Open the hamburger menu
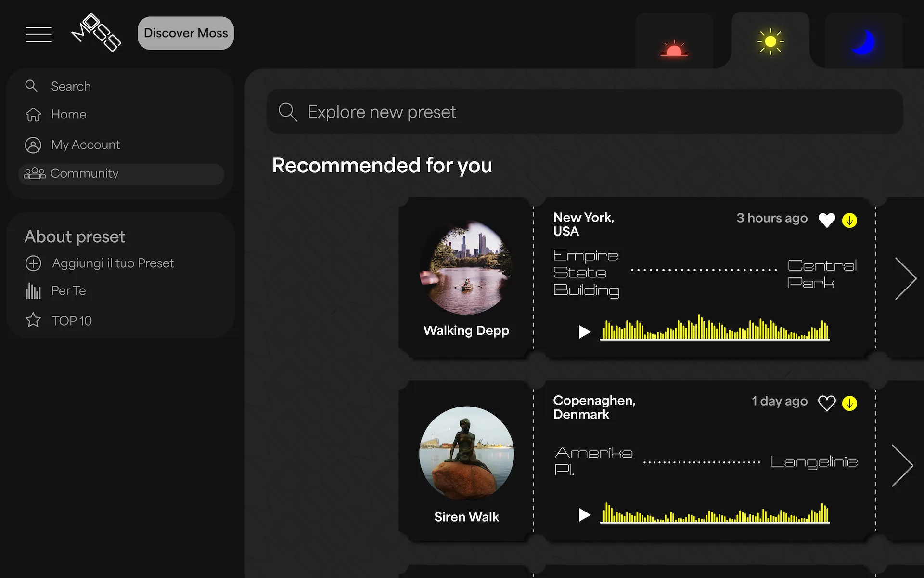 tap(38, 35)
